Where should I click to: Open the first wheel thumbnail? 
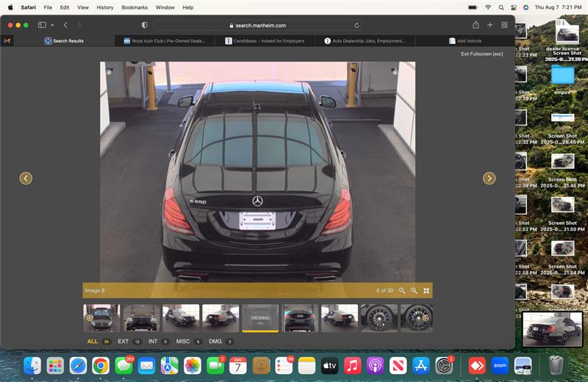pyautogui.click(x=379, y=318)
